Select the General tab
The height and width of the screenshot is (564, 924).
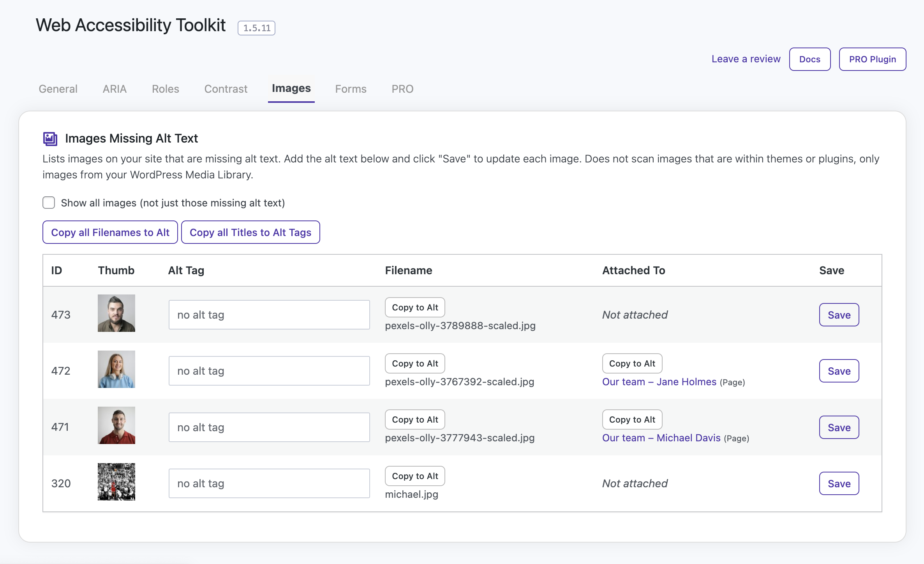[58, 89]
